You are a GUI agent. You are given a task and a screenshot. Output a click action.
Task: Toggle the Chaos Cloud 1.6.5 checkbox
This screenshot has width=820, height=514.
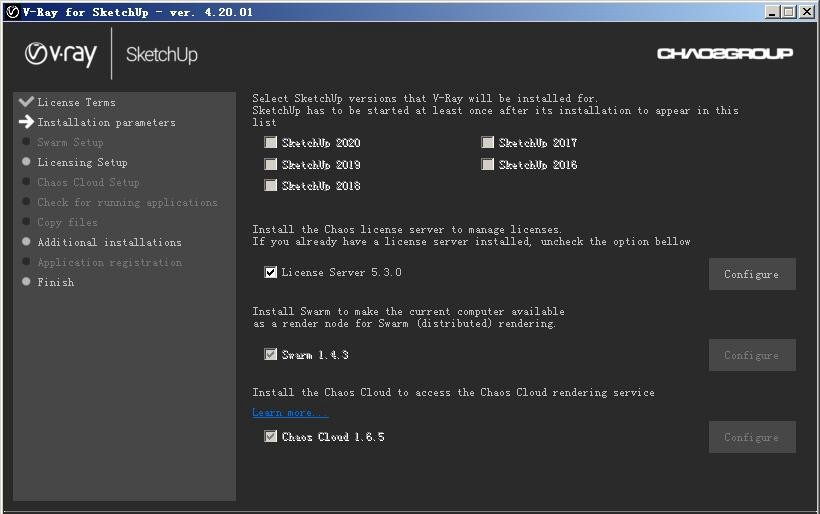tap(270, 436)
